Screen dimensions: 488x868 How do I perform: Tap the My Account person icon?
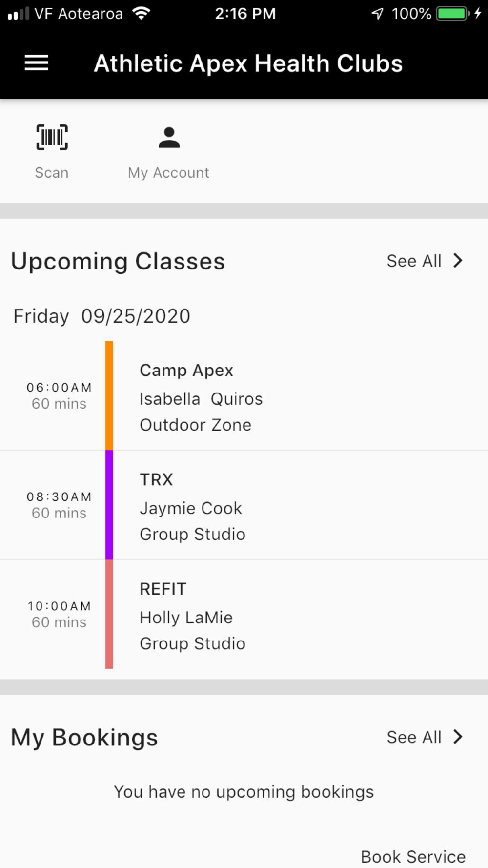(x=169, y=138)
